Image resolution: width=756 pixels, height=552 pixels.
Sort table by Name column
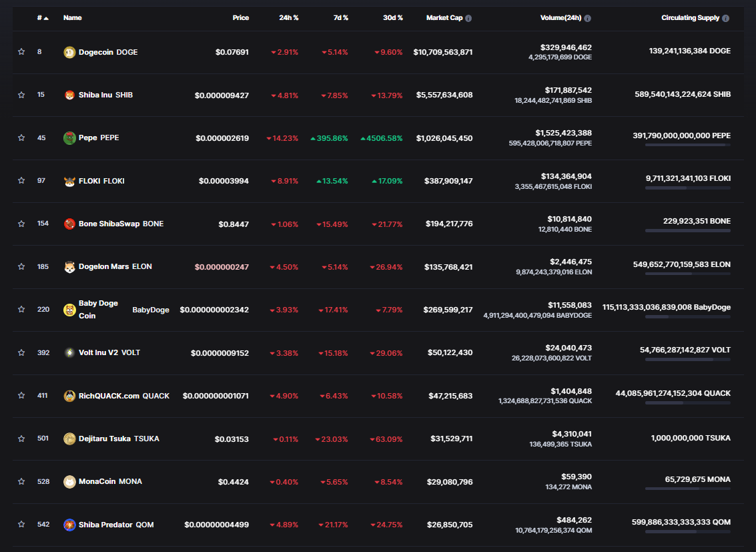pyautogui.click(x=72, y=18)
